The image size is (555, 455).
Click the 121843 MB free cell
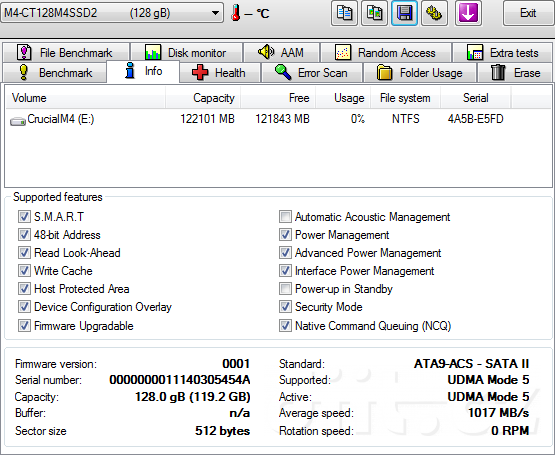[282, 119]
